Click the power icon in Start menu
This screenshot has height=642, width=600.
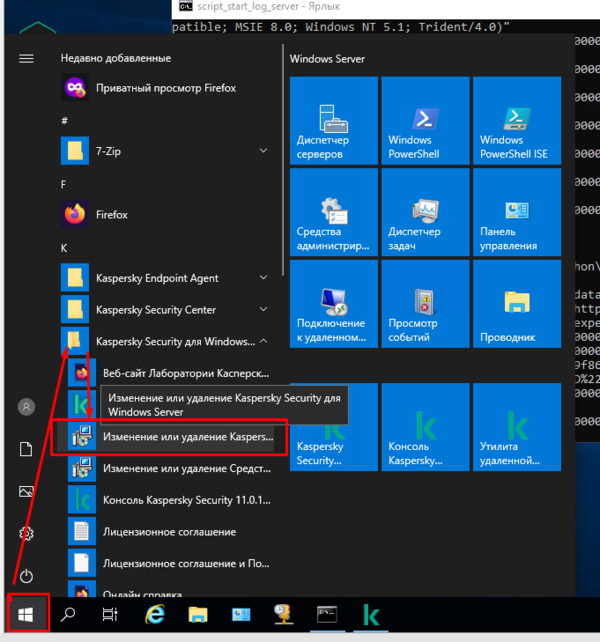tap(27, 576)
